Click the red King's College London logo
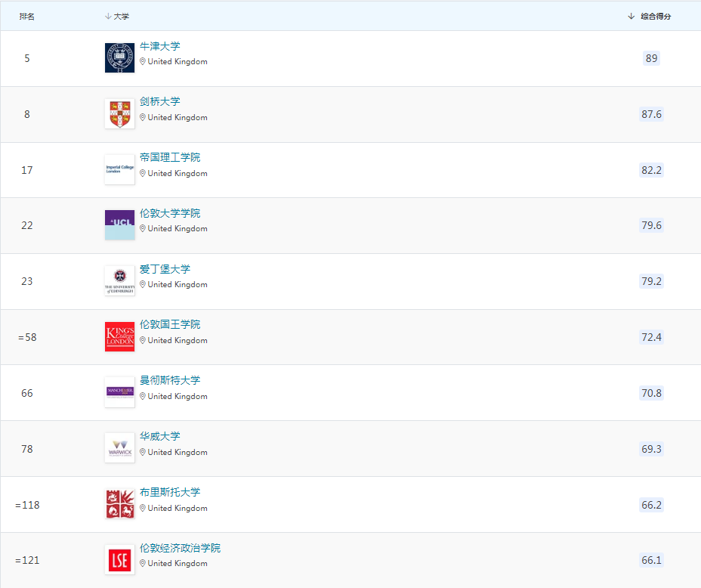 click(x=119, y=337)
